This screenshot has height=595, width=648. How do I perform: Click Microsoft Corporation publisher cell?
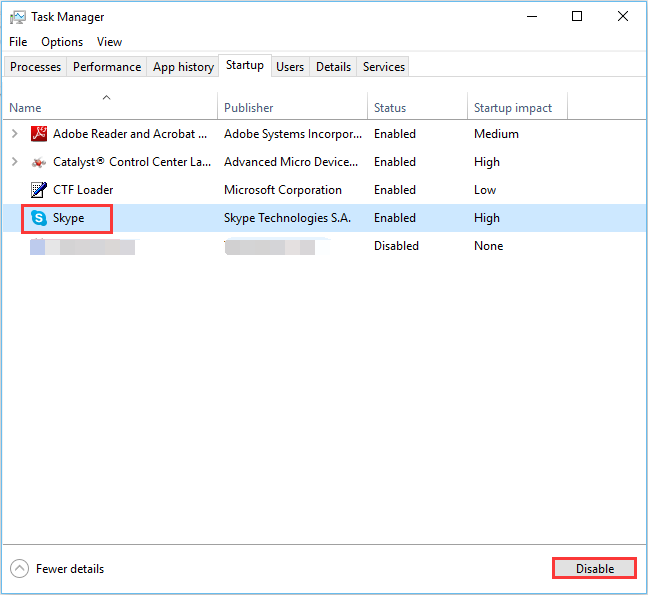click(283, 190)
